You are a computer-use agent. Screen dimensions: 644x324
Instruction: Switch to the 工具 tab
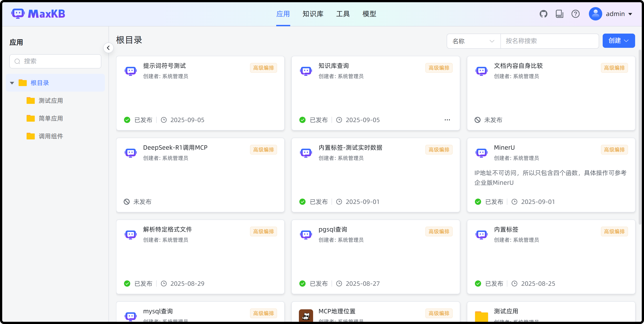point(343,14)
